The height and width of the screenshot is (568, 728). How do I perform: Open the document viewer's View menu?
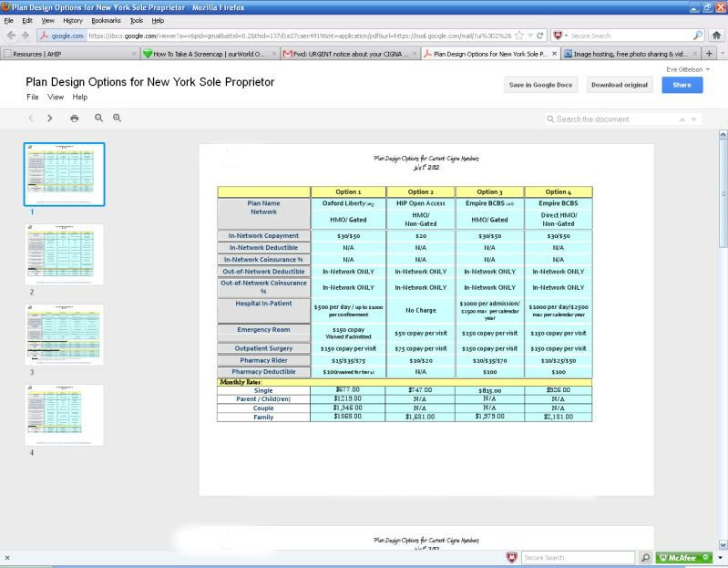tap(56, 97)
